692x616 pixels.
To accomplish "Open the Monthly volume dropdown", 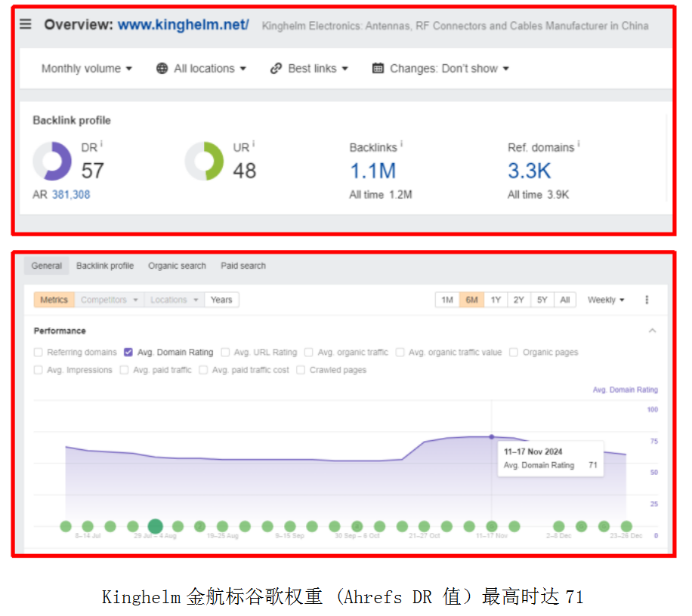I will click(86, 69).
